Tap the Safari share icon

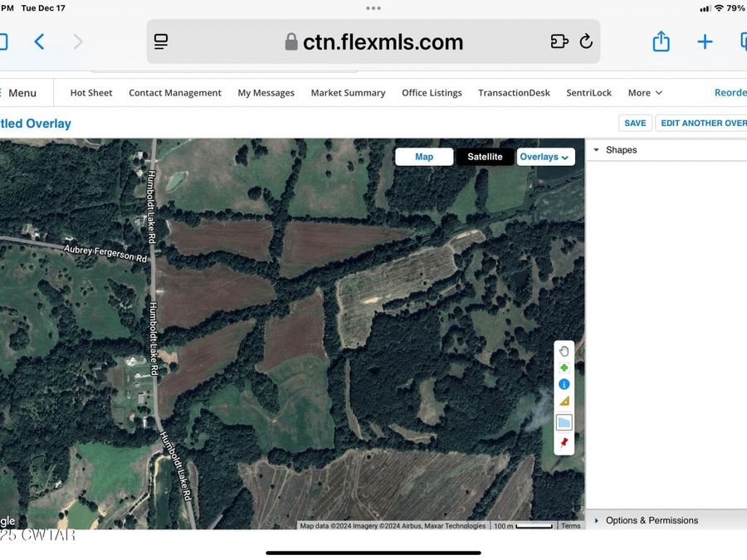[661, 41]
